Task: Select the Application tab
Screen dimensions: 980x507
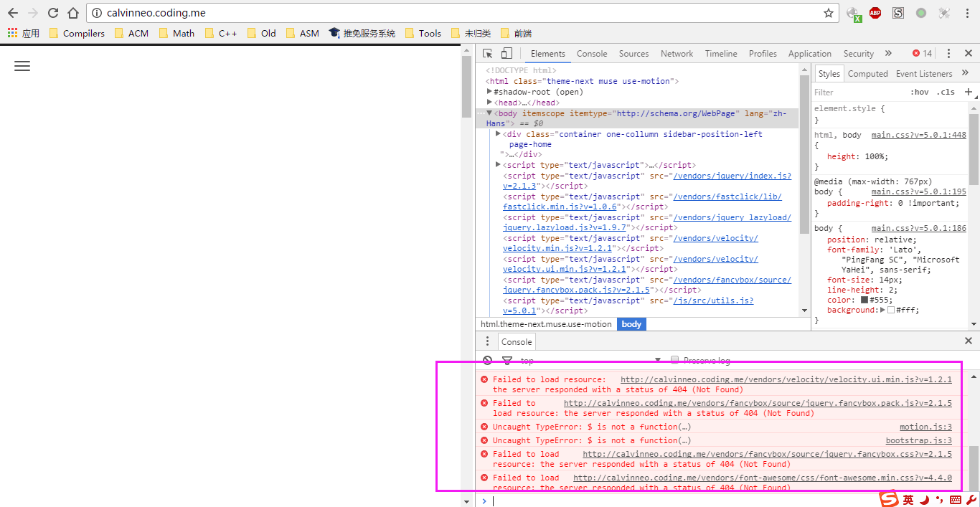Action: [x=810, y=54]
